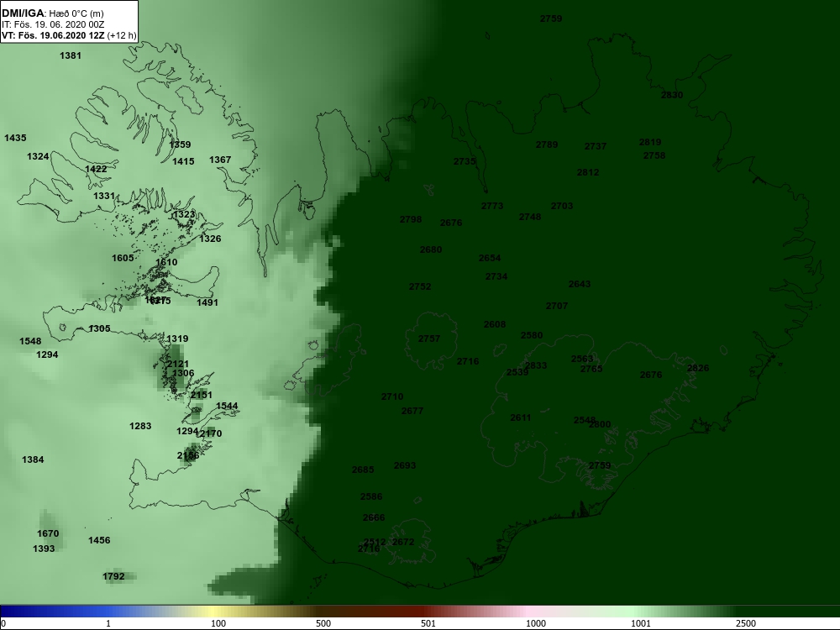Select the 1324 height label
This screenshot has width=840, height=630.
point(38,156)
